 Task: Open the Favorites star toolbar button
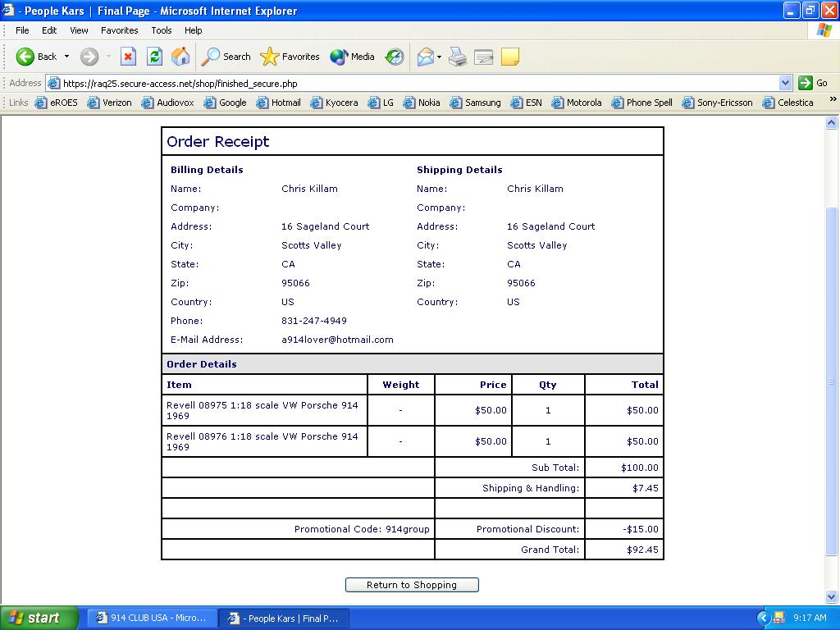(x=290, y=57)
